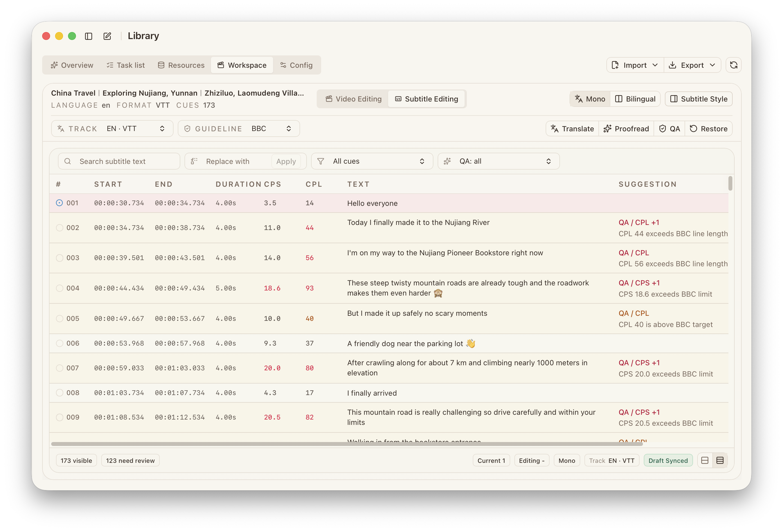
Task: Open the Subtitle Style panel
Action: (698, 99)
